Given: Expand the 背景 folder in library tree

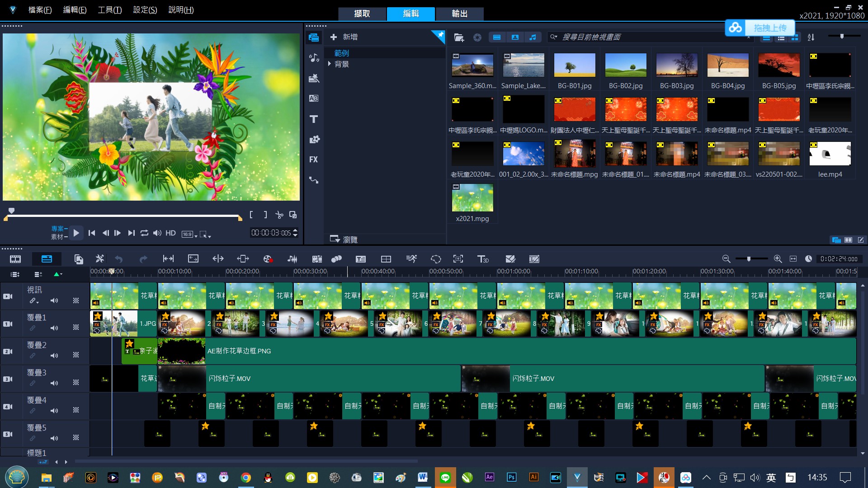Looking at the screenshot, I should pos(330,64).
